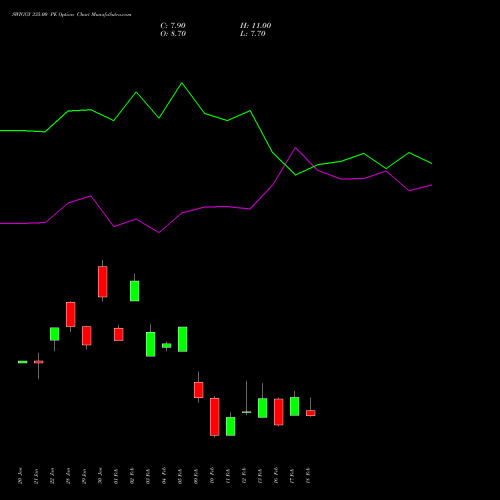Image resolution: width=500 pixels, height=500 pixels.
Task: Click the red candle for 29 Jan
Action: click(87, 336)
